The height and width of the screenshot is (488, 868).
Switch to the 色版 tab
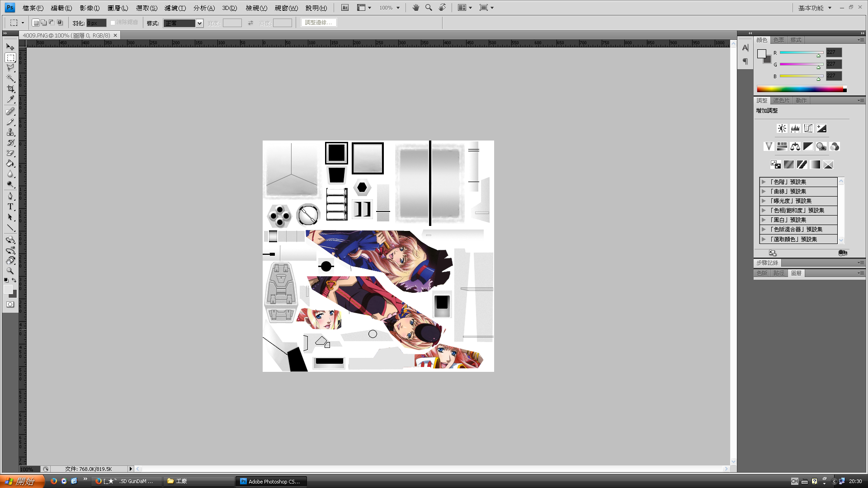point(762,273)
